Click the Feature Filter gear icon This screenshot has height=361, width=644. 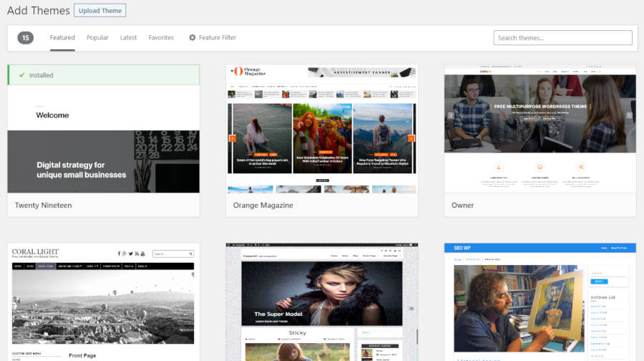pyautogui.click(x=192, y=37)
